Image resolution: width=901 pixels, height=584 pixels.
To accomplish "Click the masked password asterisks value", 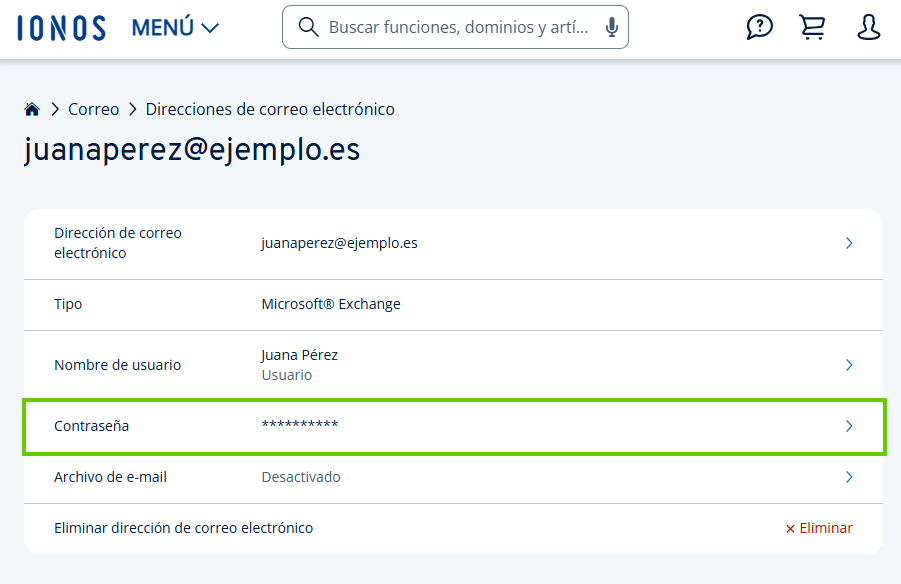I will tap(300, 426).
